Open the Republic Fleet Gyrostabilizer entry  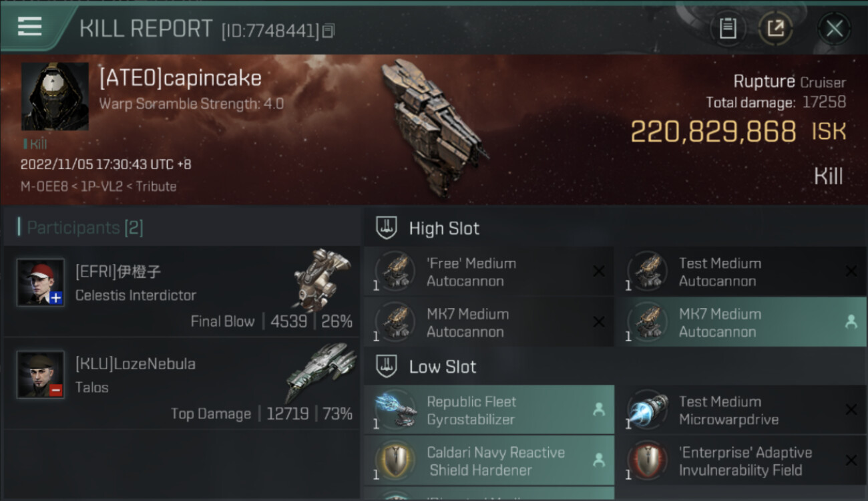point(489,409)
